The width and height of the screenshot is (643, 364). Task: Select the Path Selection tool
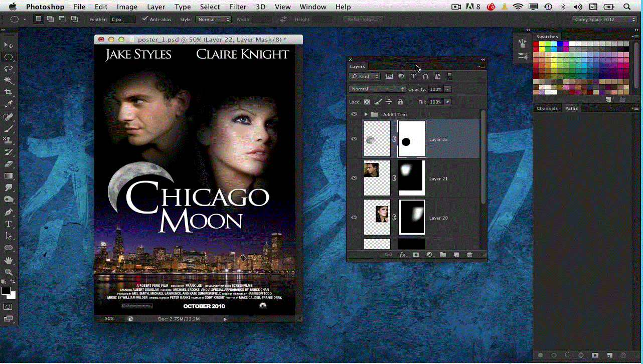(9, 236)
